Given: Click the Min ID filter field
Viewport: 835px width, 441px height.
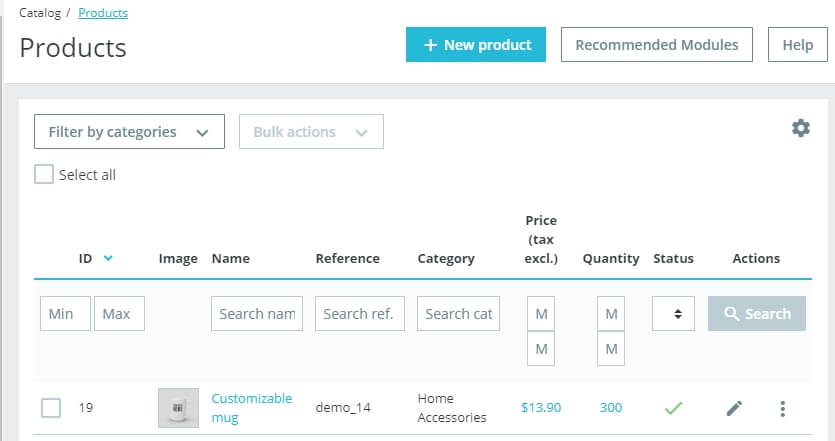Looking at the screenshot, I should tap(64, 314).
